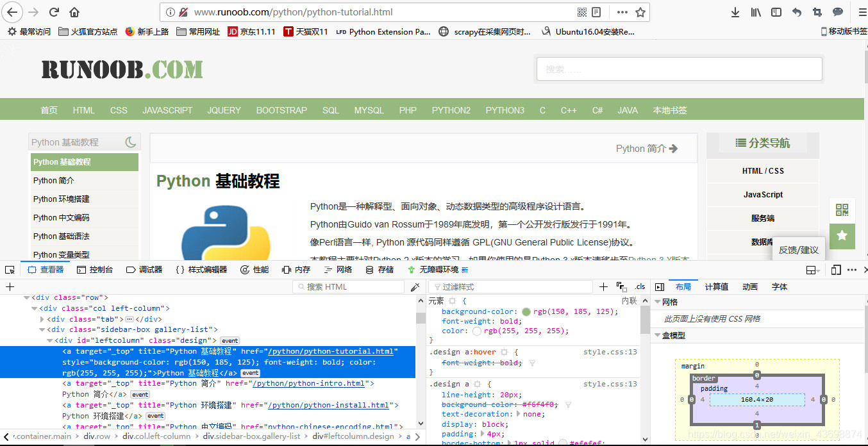The image size is (868, 446).
Task: Click the floating QR code icon on page
Action: [x=842, y=210]
